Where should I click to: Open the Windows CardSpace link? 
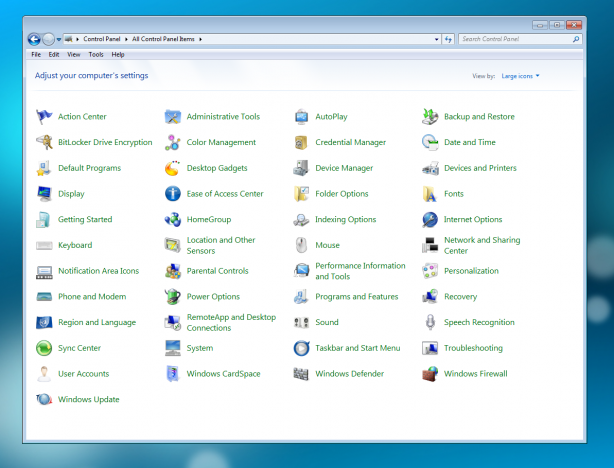(224, 374)
